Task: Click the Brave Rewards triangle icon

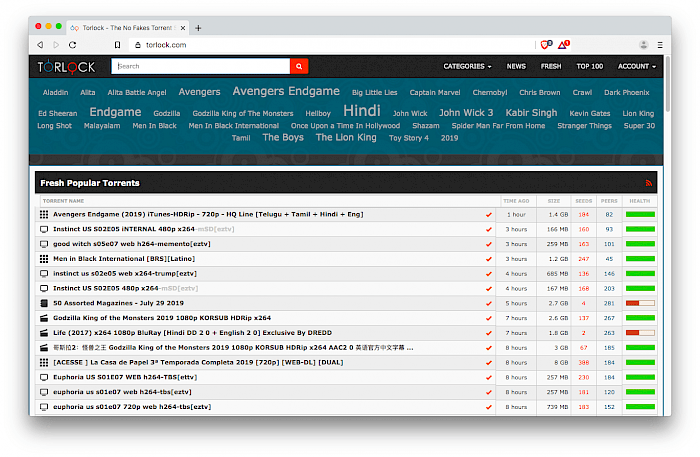Action: point(564,44)
